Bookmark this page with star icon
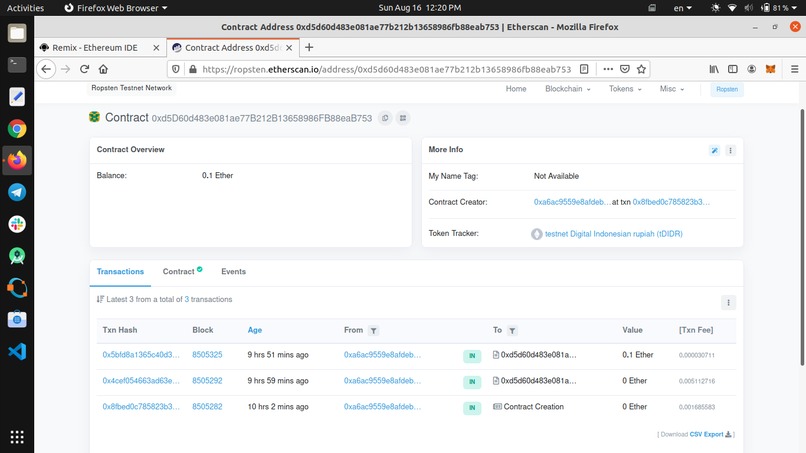806x453 pixels. [642, 69]
